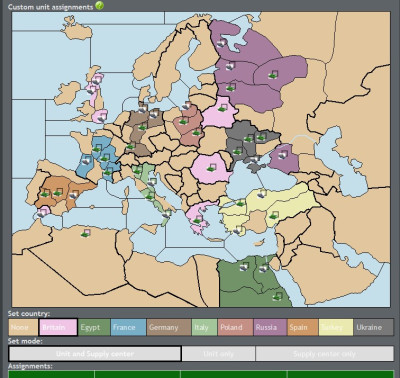The image size is (400, 378).
Task: Pick the Italy country swatch
Action: [205, 327]
